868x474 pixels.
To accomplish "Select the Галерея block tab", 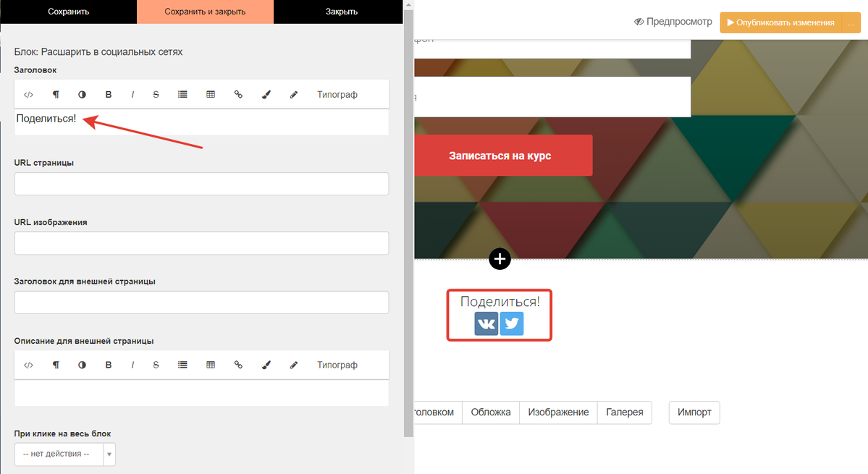I will pyautogui.click(x=625, y=412).
